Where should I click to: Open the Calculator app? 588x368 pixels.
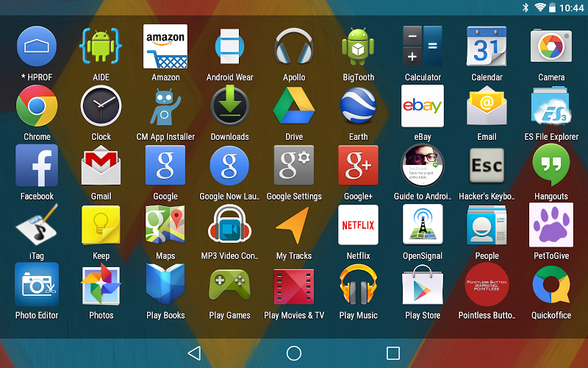point(423,46)
